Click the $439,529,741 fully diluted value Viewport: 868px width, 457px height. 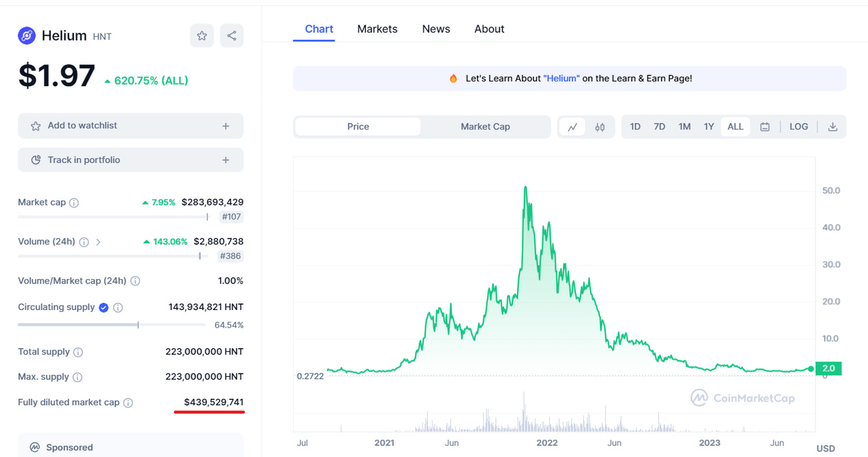214,403
